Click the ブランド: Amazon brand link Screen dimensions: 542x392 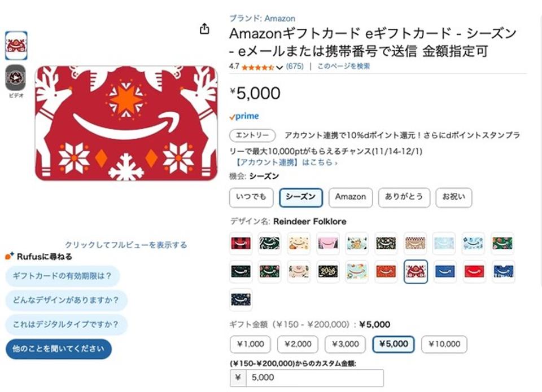pyautogui.click(x=262, y=19)
